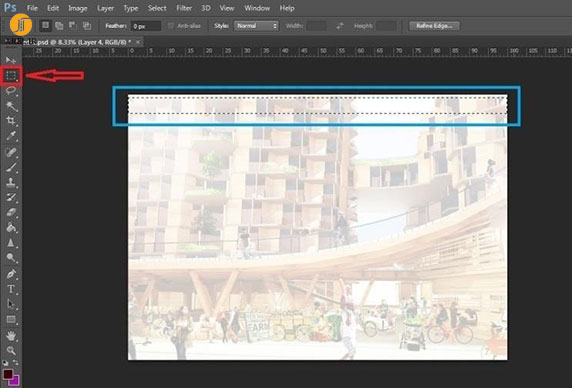
Task: Open the View menu
Action: click(227, 8)
